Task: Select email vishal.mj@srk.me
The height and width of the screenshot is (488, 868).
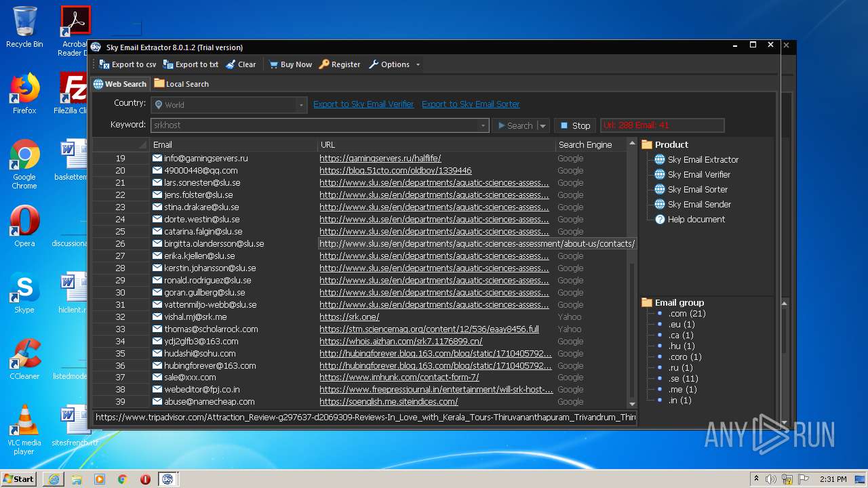Action: point(195,317)
